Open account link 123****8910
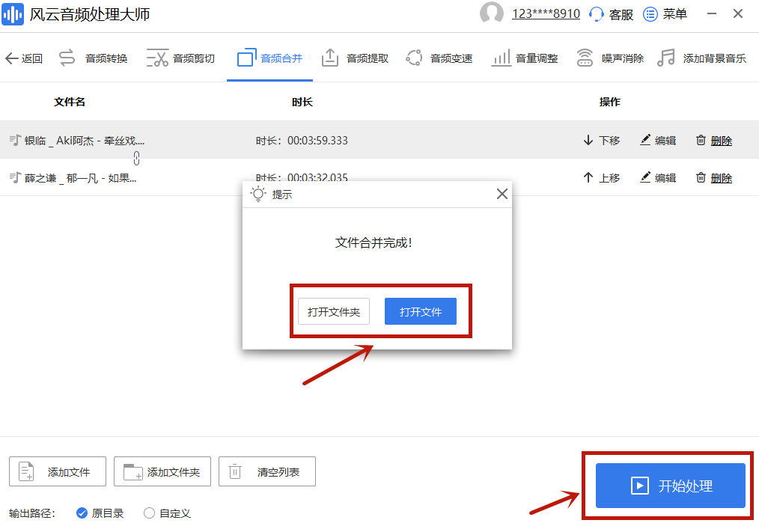Image resolution: width=759 pixels, height=532 pixels. [x=546, y=13]
